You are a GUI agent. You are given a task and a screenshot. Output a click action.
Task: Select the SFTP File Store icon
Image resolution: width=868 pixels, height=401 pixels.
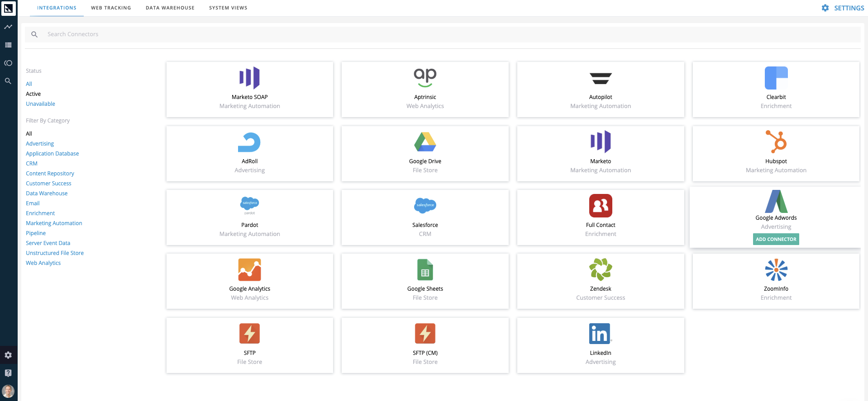(249, 334)
